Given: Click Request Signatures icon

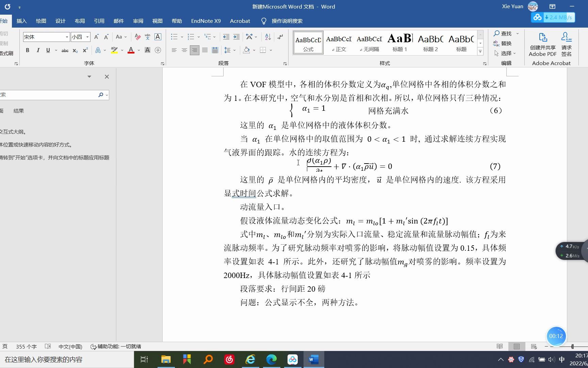Looking at the screenshot, I should [x=566, y=44].
